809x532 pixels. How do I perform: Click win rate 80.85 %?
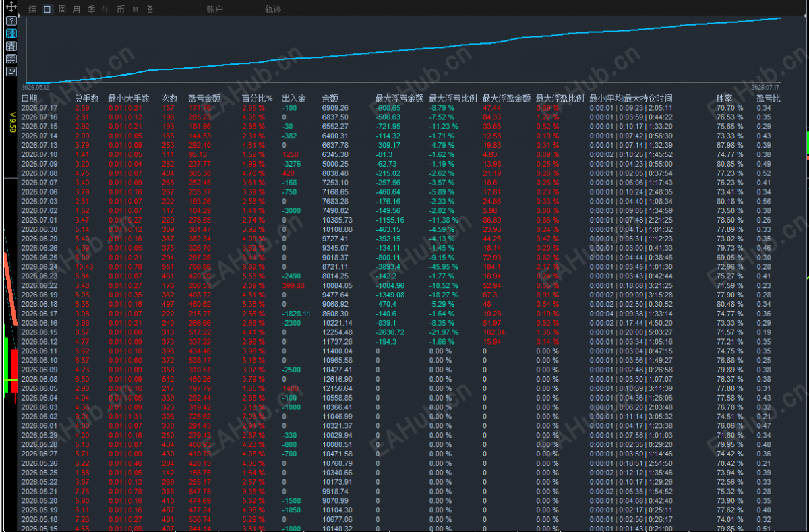730,164
